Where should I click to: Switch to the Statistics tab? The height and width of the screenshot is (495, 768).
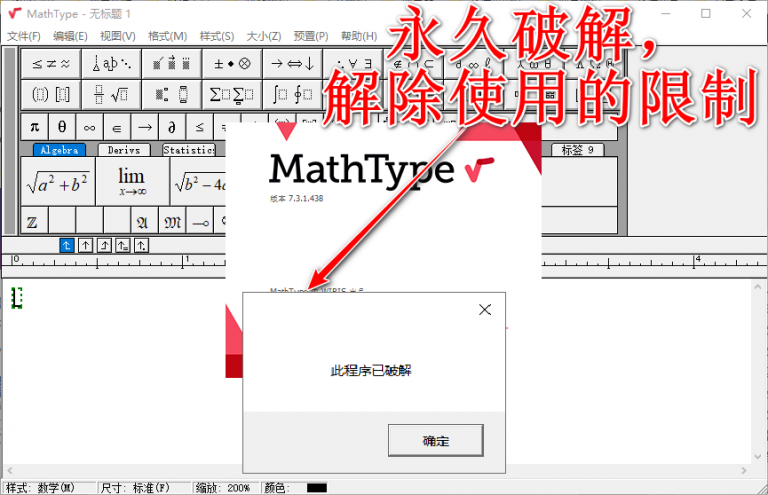click(189, 150)
